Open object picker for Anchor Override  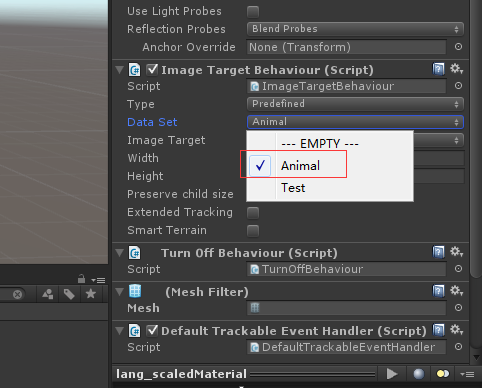[x=458, y=47]
